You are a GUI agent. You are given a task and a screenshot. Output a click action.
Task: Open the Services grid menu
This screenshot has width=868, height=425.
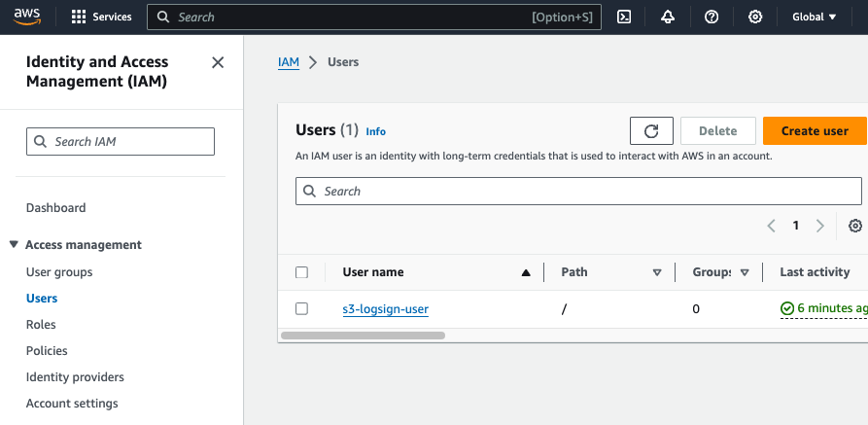click(x=102, y=18)
